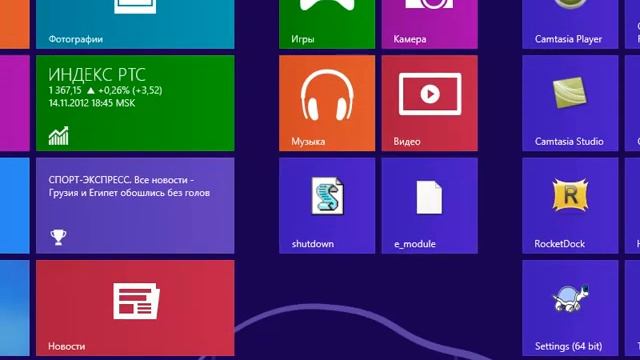Launch the Камера camera tile
This screenshot has height=360, width=640.
[x=429, y=24]
